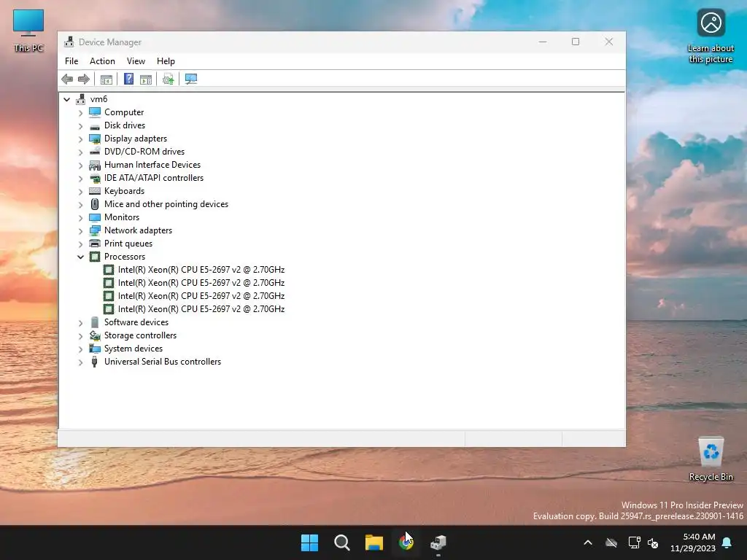Click the Device Manager title bar icon
This screenshot has width=747, height=560.
tap(69, 42)
